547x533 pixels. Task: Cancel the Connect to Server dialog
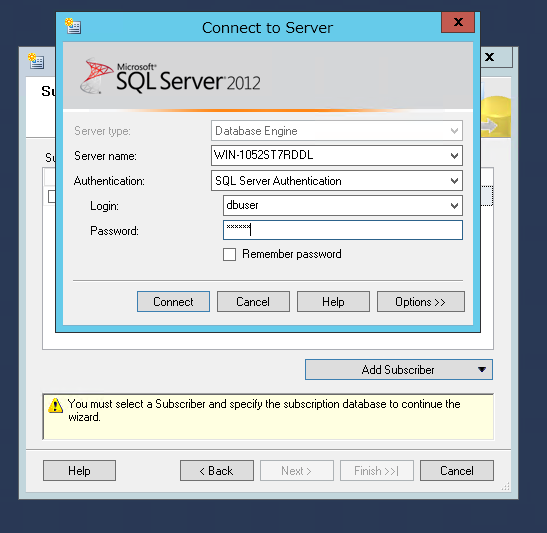coord(253,301)
